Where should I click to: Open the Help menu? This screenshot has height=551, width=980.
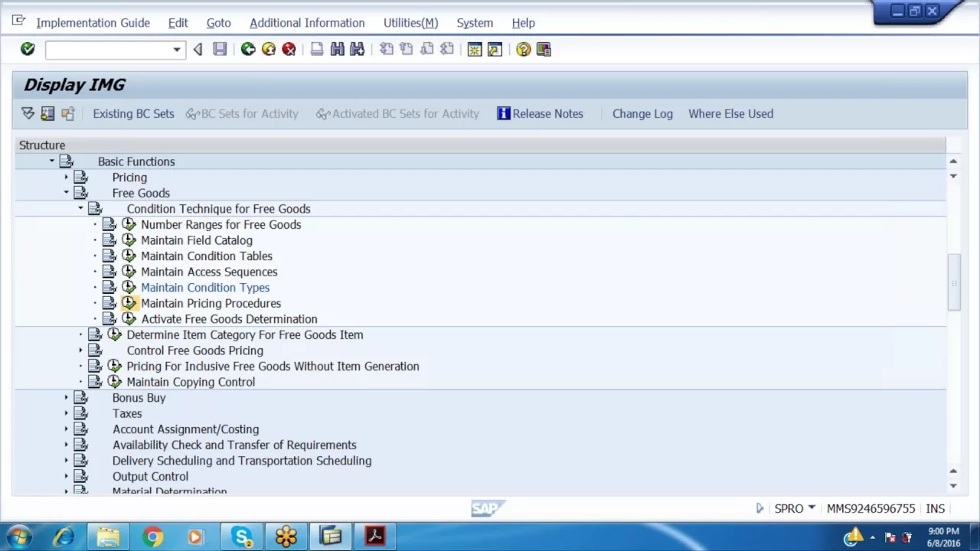(523, 23)
